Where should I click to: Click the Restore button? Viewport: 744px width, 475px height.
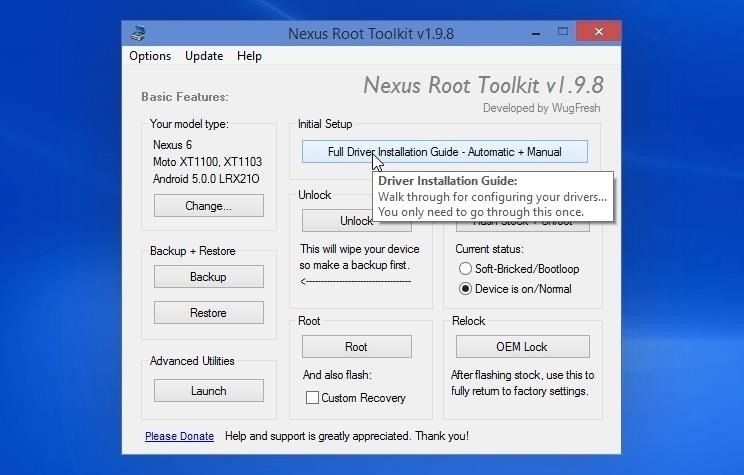point(209,313)
